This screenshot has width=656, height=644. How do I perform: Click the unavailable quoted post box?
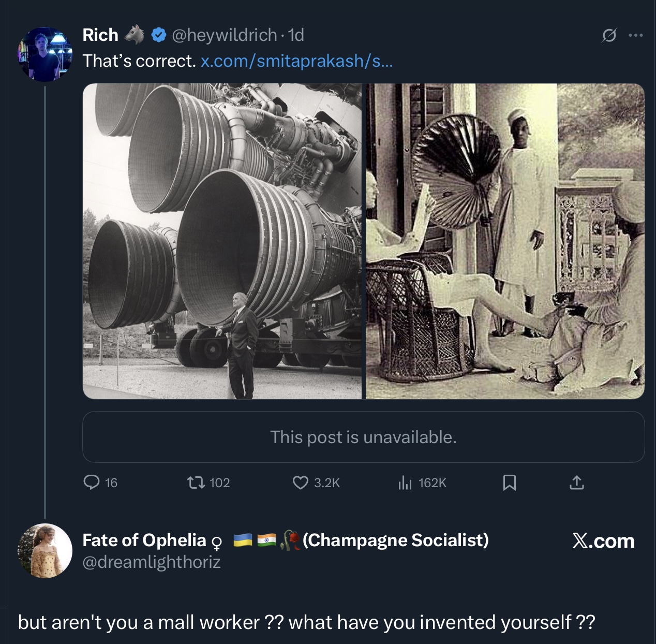click(x=363, y=437)
